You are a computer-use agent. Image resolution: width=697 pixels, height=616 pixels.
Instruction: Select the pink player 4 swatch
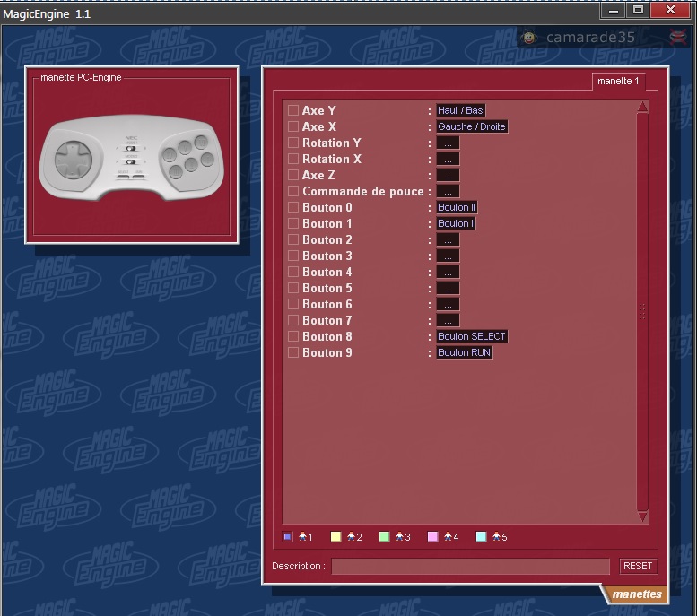coord(433,537)
